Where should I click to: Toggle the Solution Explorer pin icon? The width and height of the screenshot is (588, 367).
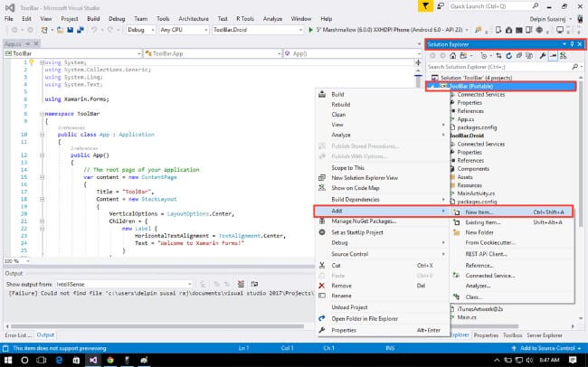coord(572,44)
